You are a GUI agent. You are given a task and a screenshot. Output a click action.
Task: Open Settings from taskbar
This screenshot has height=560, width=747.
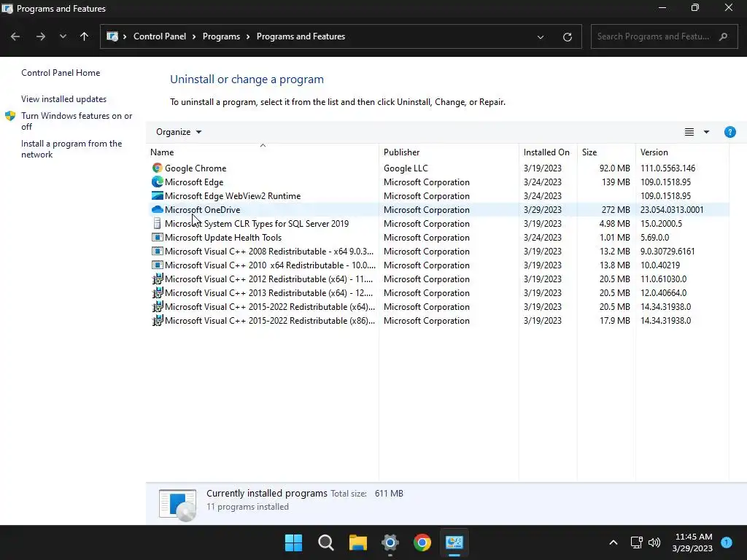390,542
